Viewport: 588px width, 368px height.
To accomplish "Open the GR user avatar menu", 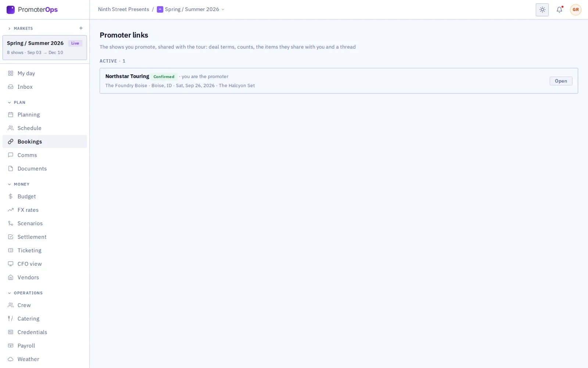I will tap(576, 10).
